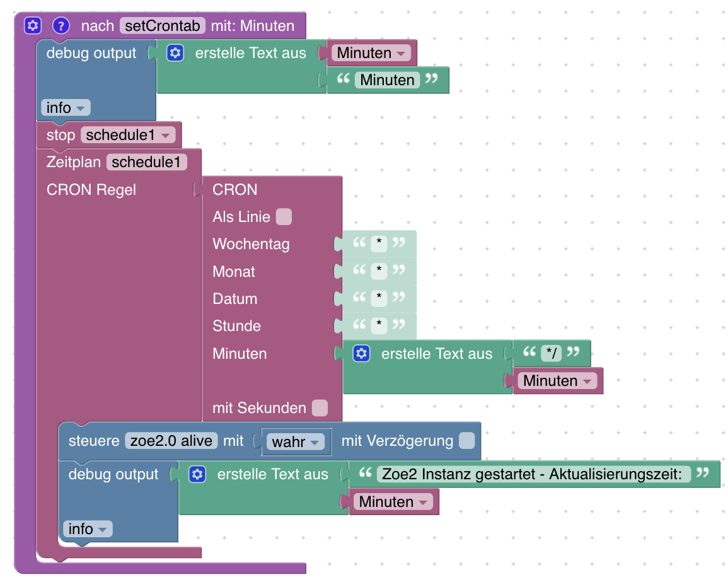Change the wahr boolean dropdown
The image size is (728, 582).
click(296, 442)
